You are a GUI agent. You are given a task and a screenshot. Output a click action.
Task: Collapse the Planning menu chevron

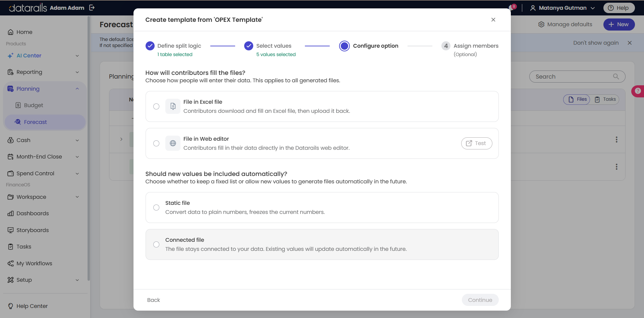click(77, 89)
